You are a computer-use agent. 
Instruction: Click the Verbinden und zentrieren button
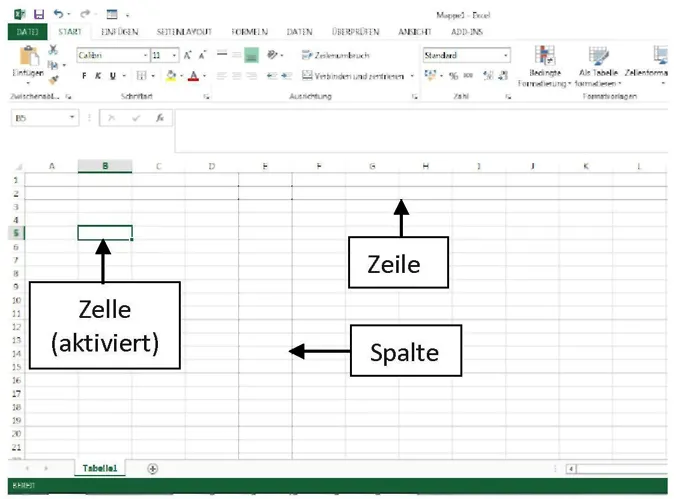point(358,76)
